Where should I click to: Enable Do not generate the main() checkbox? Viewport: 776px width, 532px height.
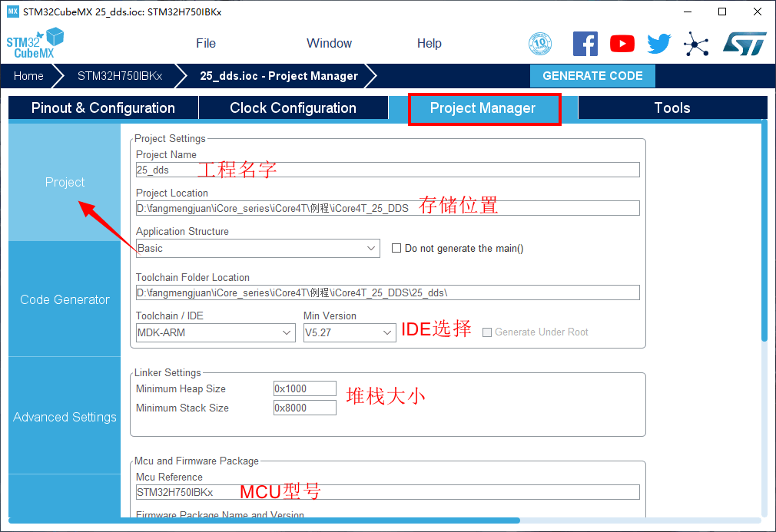click(396, 248)
